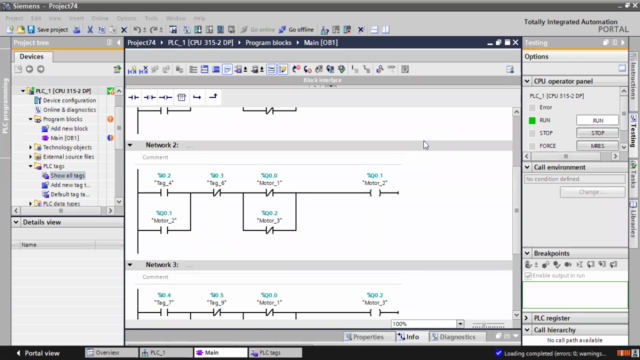Click the MRES button

pos(598,146)
